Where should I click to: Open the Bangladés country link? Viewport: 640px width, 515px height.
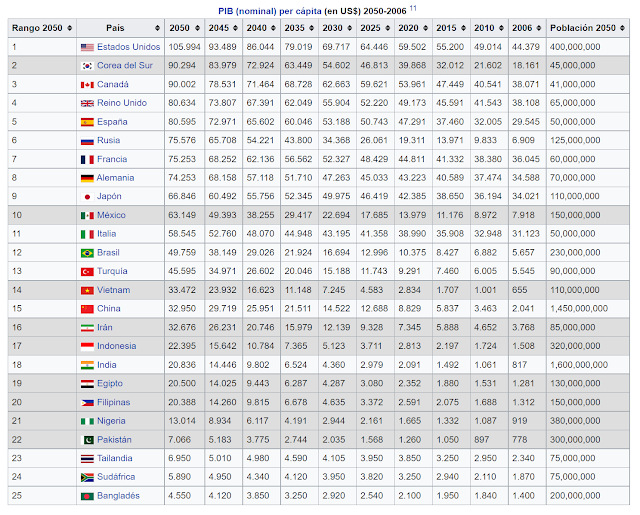118,496
